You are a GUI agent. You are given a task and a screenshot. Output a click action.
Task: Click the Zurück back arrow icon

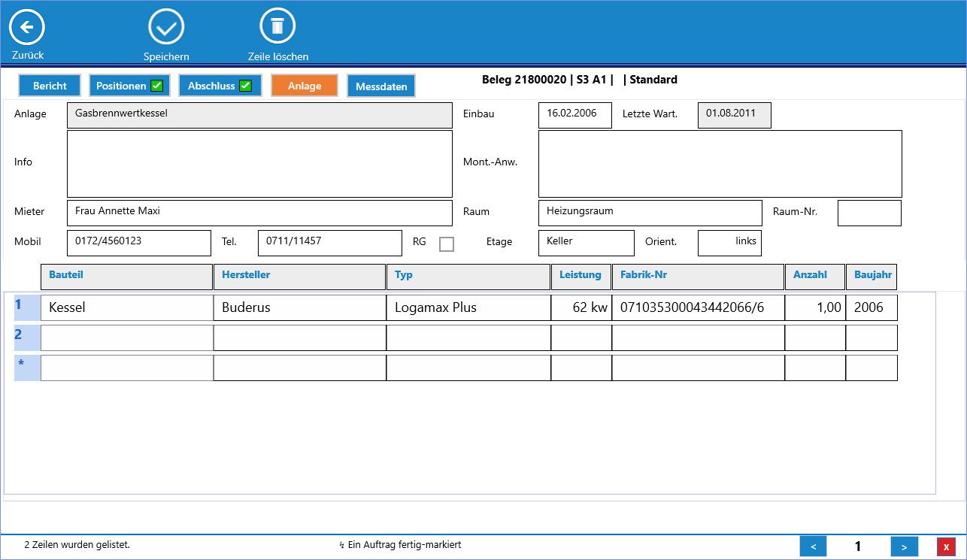[x=27, y=28]
